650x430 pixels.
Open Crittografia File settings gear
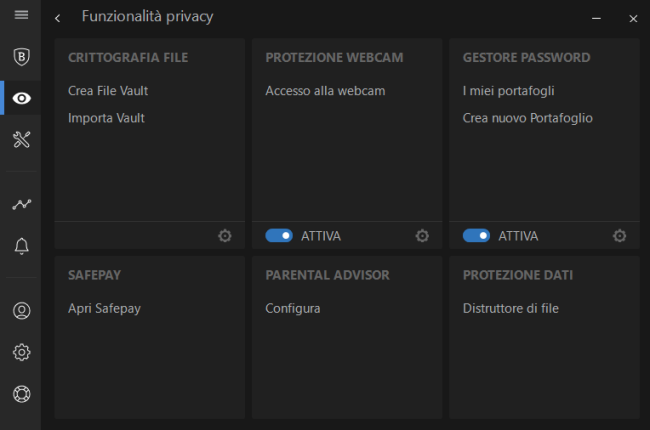pos(225,236)
